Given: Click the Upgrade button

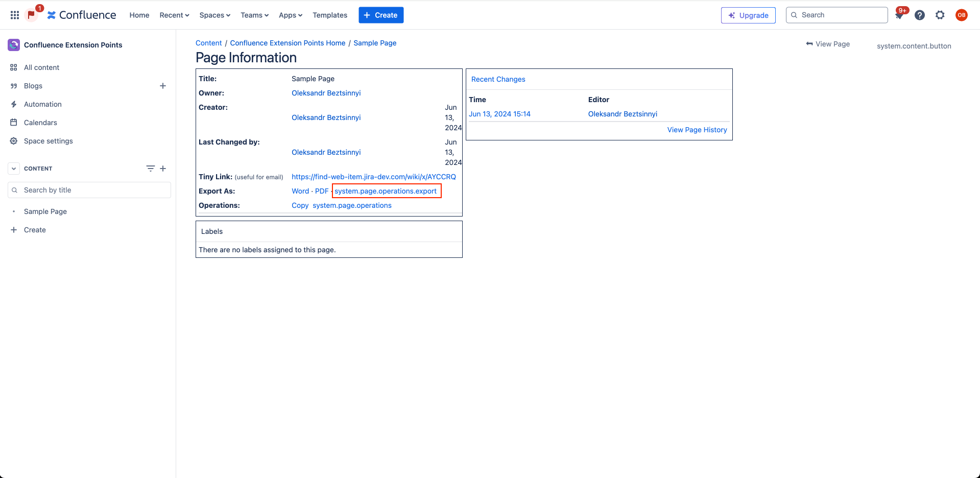Looking at the screenshot, I should pyautogui.click(x=748, y=15).
